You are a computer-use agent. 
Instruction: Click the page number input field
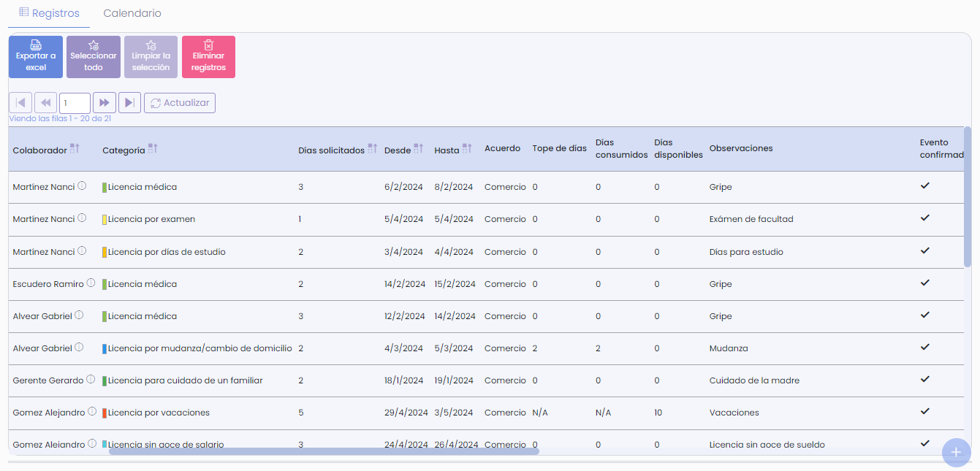point(75,103)
